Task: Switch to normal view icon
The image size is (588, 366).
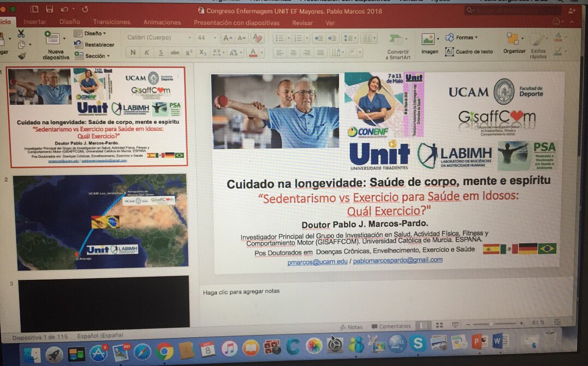Action: tap(423, 326)
